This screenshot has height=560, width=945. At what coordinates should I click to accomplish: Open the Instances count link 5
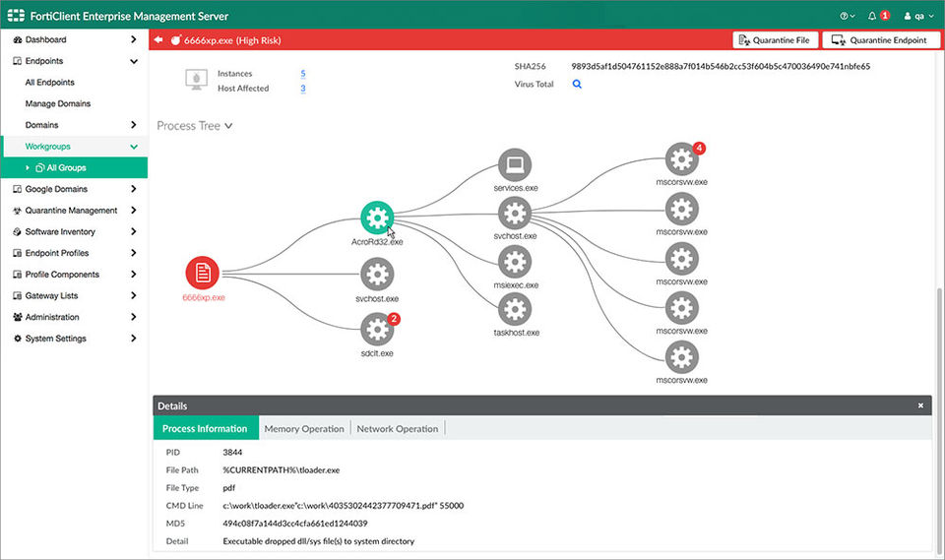tap(303, 74)
